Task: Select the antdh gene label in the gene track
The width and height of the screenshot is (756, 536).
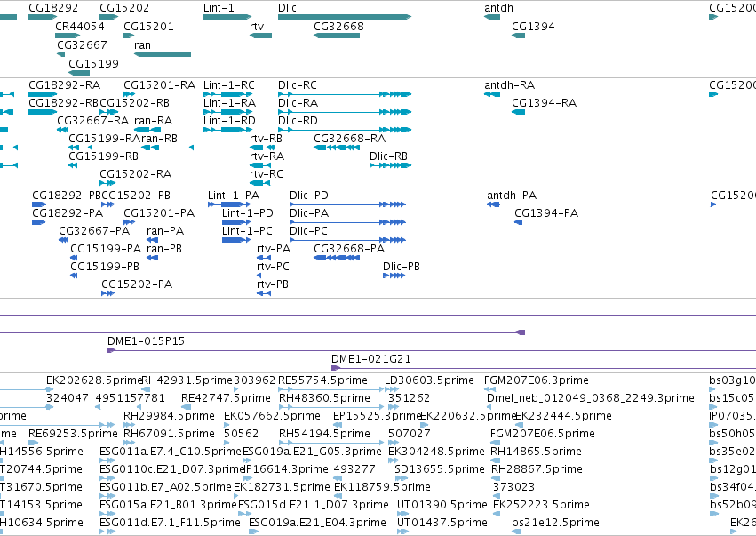Action: [x=498, y=8]
